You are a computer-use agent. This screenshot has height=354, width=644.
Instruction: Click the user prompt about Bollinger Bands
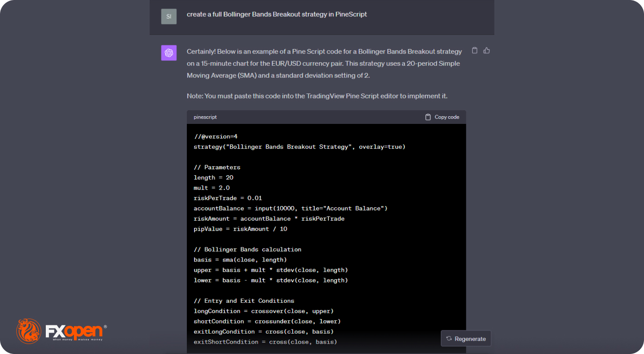277,15
